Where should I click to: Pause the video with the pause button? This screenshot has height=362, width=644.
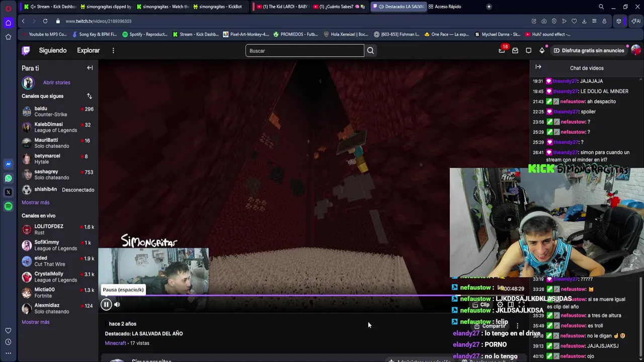106,304
